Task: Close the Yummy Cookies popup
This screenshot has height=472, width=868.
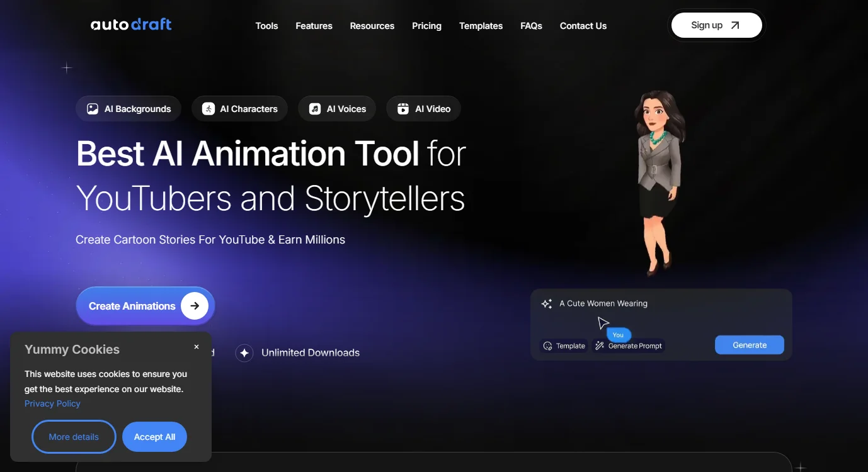Action: [197, 347]
